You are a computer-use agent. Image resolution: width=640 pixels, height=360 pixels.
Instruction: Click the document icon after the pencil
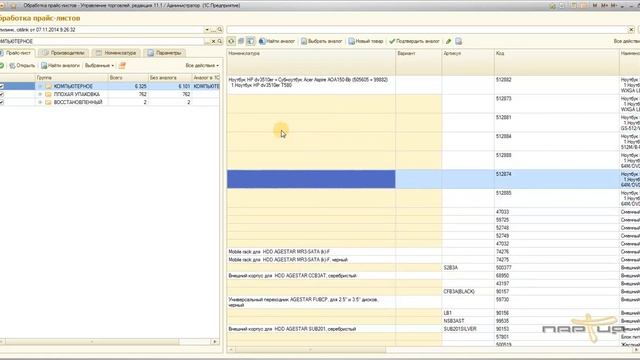point(458,41)
